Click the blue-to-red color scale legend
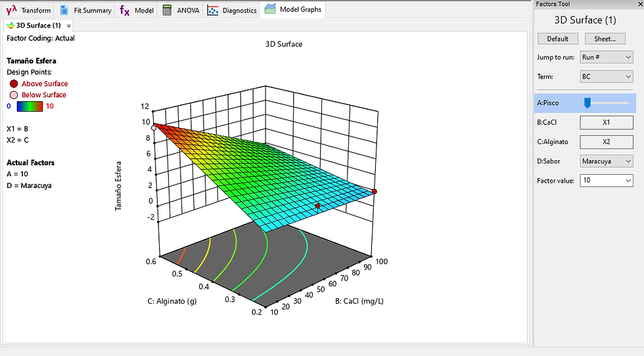The width and height of the screenshot is (644, 356). click(x=30, y=106)
